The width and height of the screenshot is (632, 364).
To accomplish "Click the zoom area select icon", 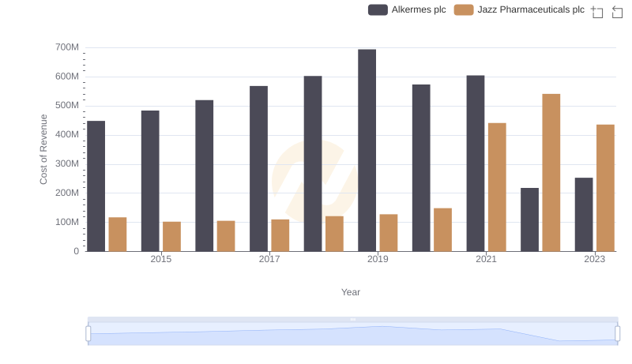I will pyautogui.click(x=597, y=12).
